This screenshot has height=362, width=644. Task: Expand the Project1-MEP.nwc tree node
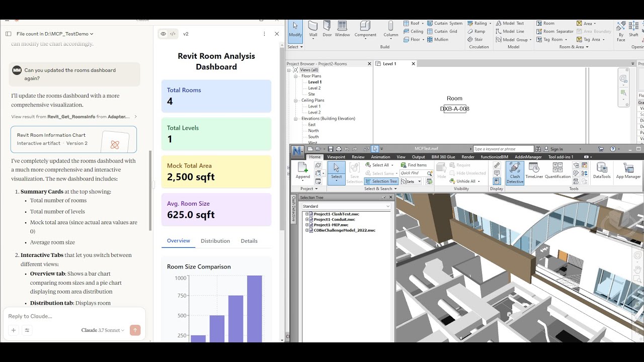click(307, 225)
